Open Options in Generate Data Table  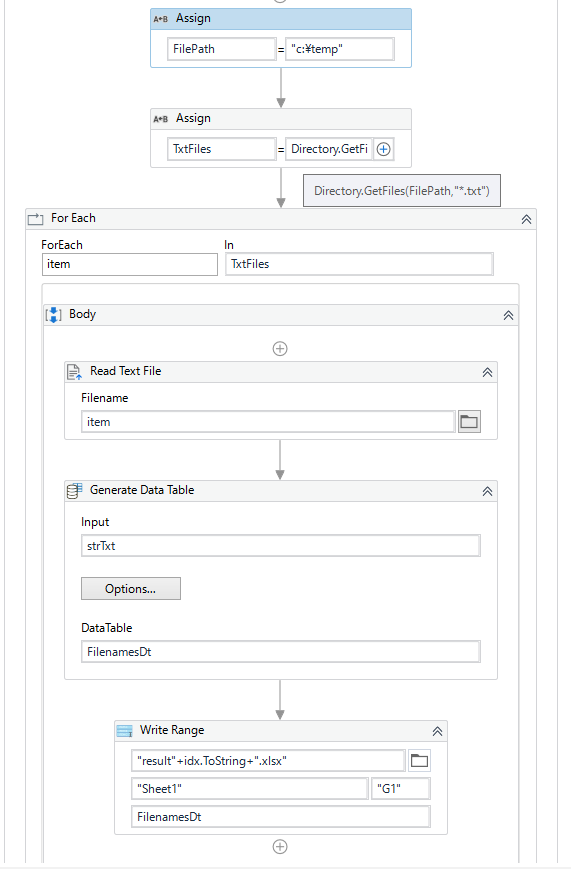[131, 589]
